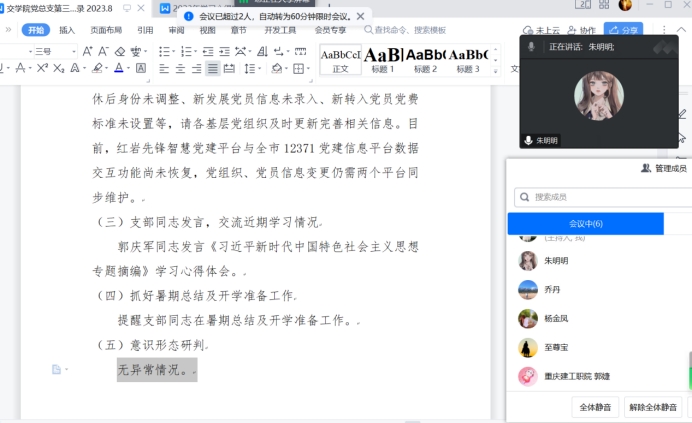Toggle microphone icon in the speaker window

pyautogui.click(x=530, y=47)
